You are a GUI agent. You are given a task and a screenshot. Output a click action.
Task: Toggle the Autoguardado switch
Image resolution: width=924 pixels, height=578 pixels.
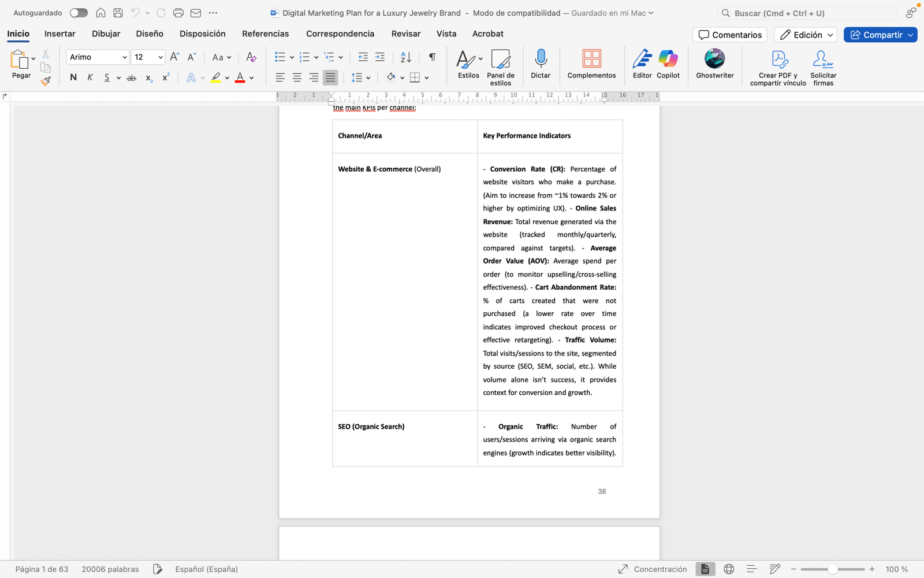tap(79, 13)
